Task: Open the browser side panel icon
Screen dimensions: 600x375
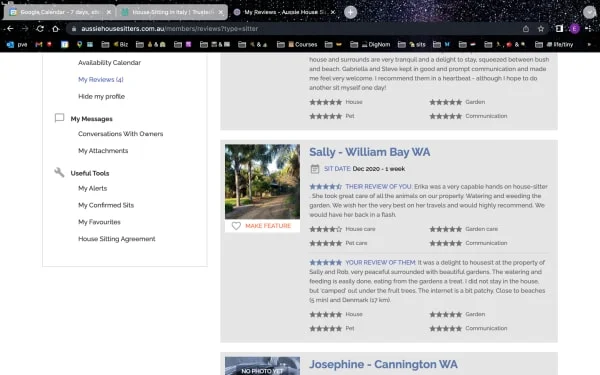Action: point(559,29)
